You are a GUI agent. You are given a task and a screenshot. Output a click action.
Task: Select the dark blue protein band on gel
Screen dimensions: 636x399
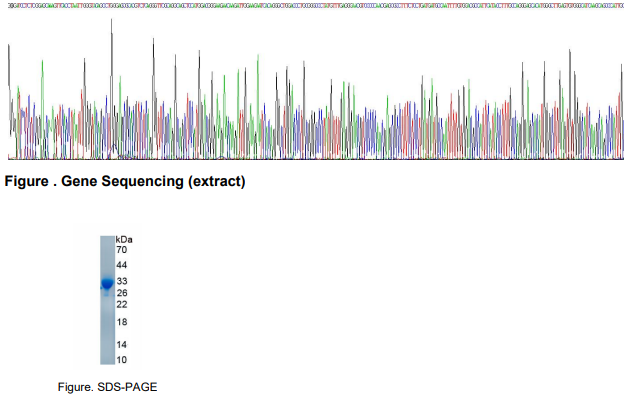[x=107, y=283]
